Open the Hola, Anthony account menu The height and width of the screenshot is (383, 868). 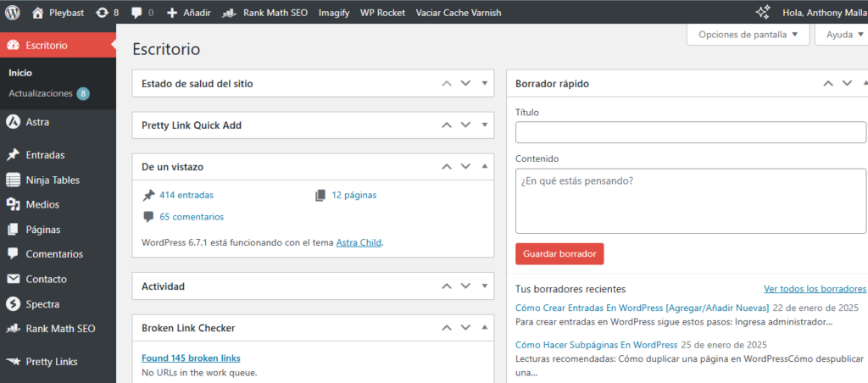[x=825, y=12]
